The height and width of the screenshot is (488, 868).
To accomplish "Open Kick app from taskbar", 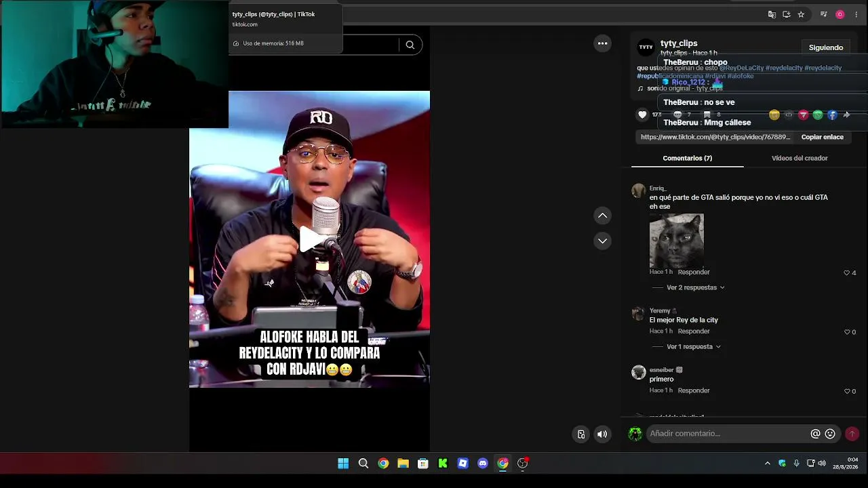I will click(x=443, y=464).
